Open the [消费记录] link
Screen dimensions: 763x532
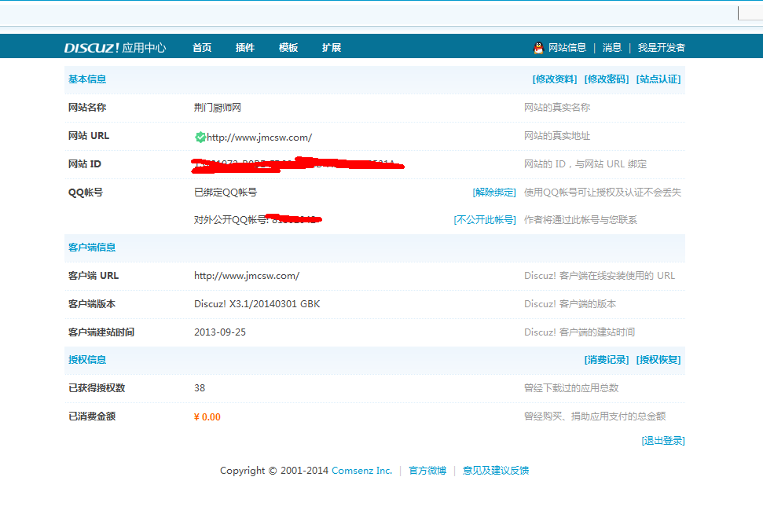pos(607,360)
